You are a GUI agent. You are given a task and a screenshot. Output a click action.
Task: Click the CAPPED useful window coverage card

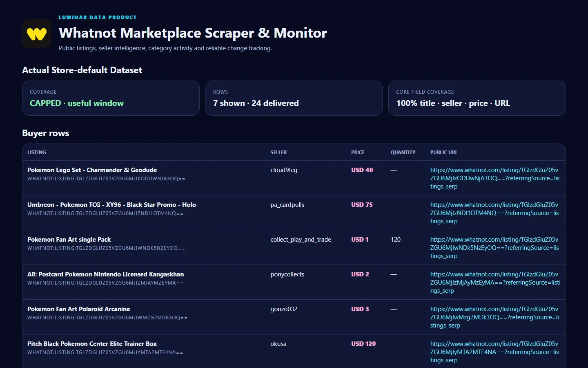pos(111,98)
